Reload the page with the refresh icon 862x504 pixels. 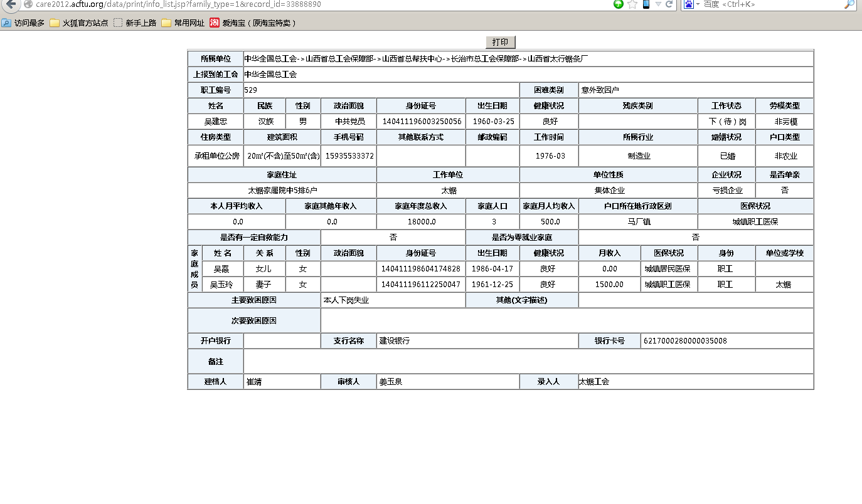669,4
